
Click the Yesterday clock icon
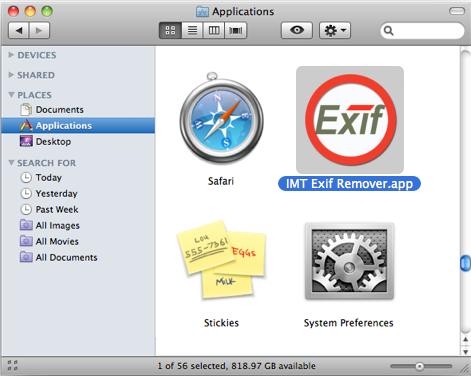(26, 193)
